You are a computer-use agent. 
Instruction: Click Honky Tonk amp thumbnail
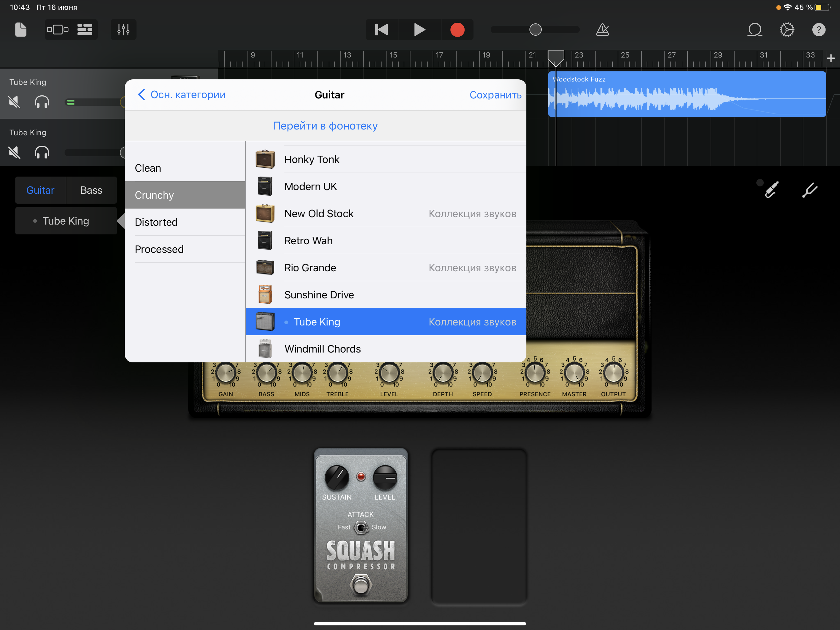coord(265,159)
